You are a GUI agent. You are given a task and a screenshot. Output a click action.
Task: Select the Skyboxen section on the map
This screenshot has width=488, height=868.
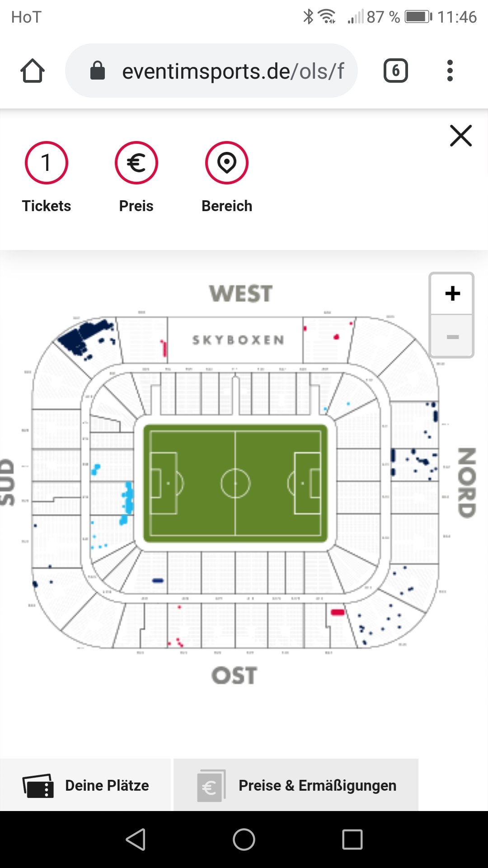coord(238,340)
